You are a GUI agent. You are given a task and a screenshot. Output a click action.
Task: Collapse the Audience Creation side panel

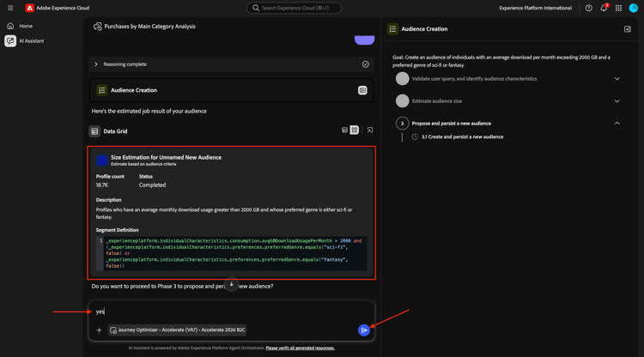tap(627, 29)
